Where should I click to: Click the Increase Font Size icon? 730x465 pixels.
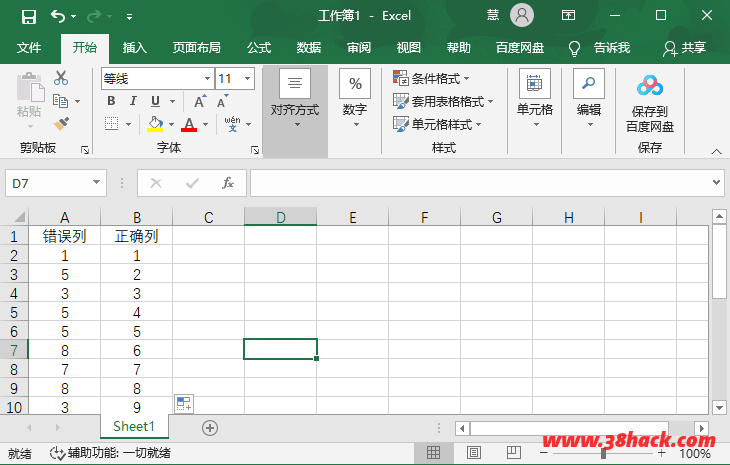(200, 101)
